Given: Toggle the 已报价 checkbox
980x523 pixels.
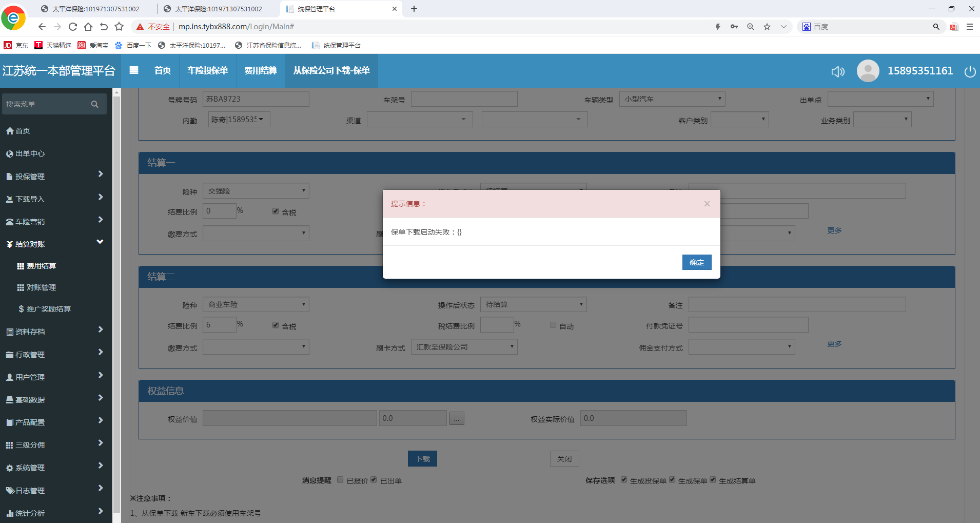Looking at the screenshot, I should tap(340, 480).
